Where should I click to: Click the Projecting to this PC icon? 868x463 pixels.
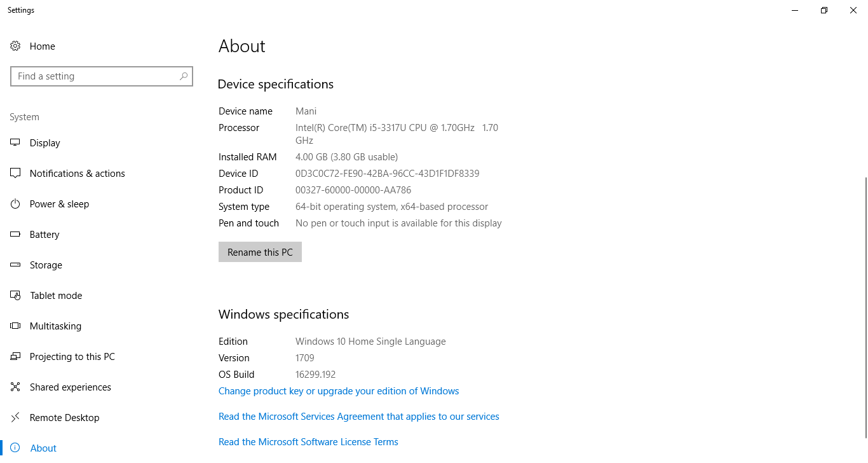pyautogui.click(x=15, y=357)
